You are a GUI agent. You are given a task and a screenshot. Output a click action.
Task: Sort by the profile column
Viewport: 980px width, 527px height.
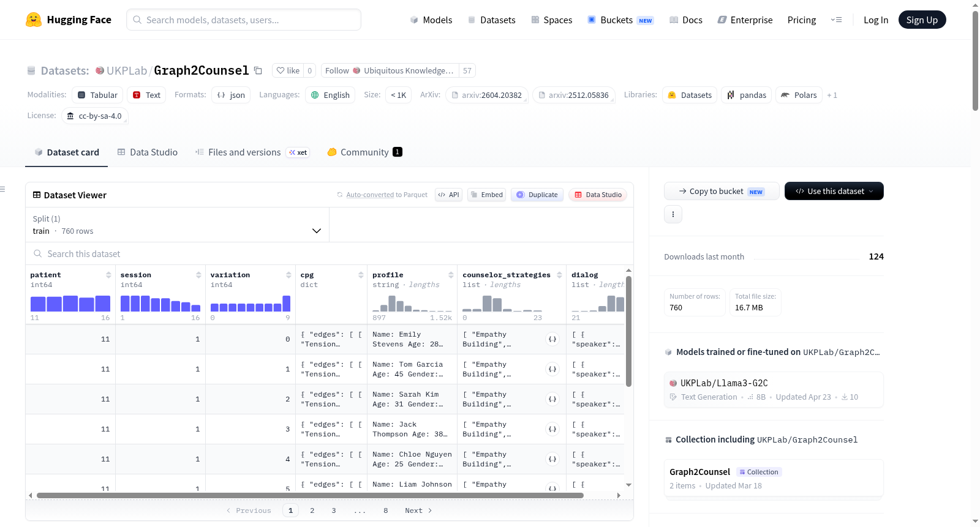click(x=451, y=275)
